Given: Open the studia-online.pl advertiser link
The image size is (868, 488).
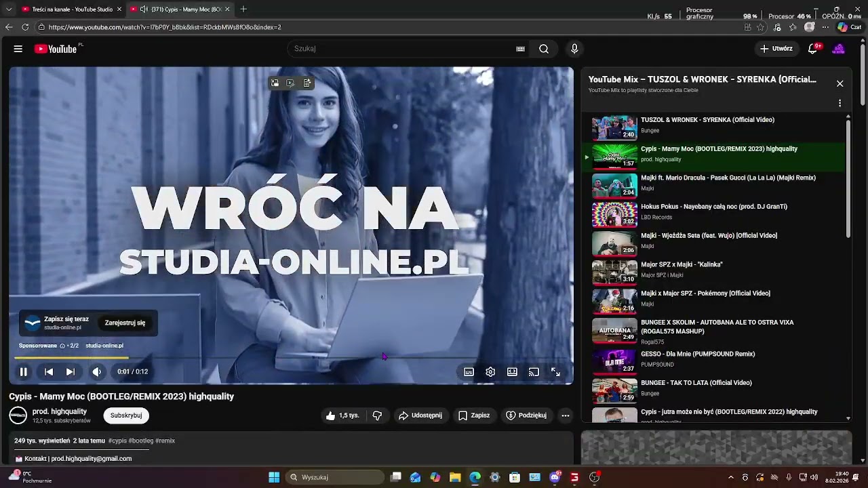Looking at the screenshot, I should [x=104, y=346].
